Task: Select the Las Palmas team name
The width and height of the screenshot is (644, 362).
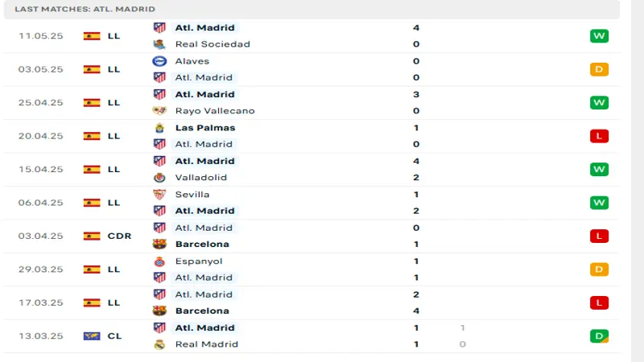Action: [204, 128]
